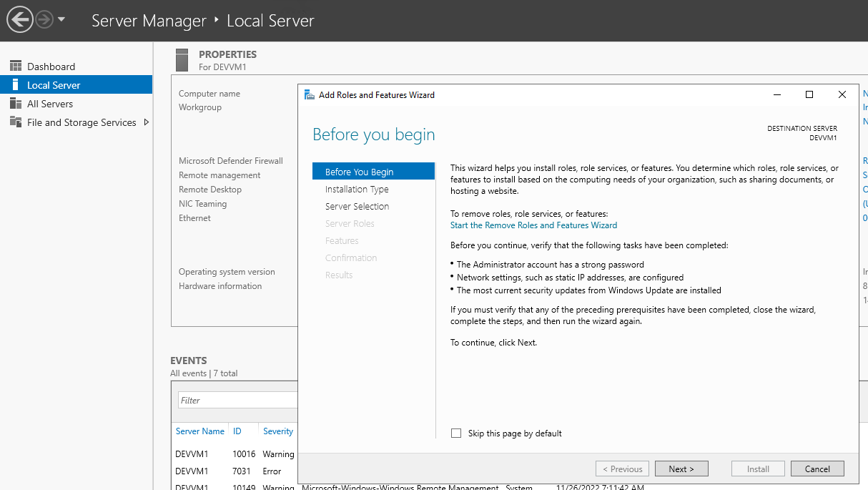Click the All Servers icon in sidebar
The image size is (868, 490).
(16, 103)
